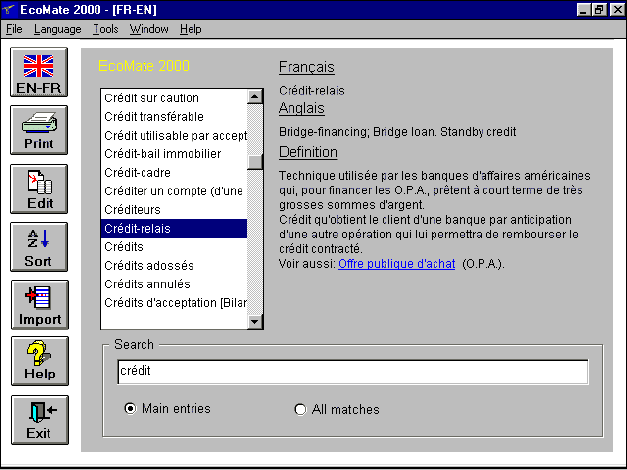Follow the Offre publique d'achat link
The image size is (627, 470).
pyautogui.click(x=396, y=263)
